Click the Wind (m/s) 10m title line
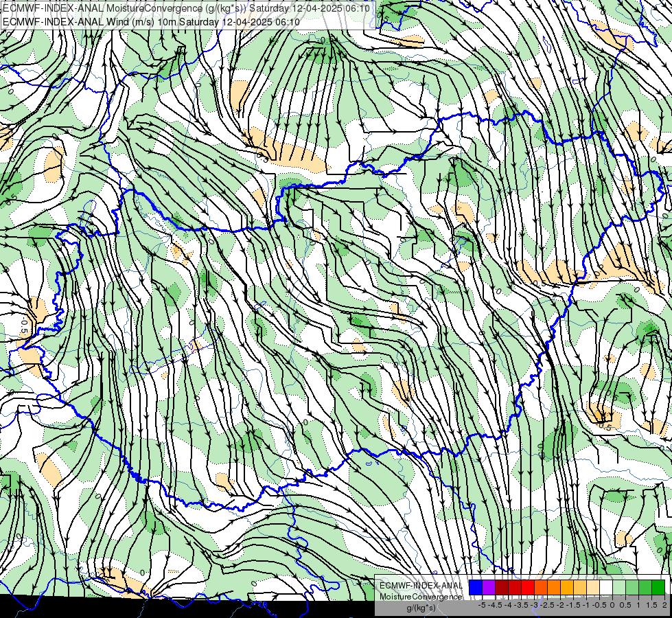This screenshot has height=618, width=672. (151, 21)
